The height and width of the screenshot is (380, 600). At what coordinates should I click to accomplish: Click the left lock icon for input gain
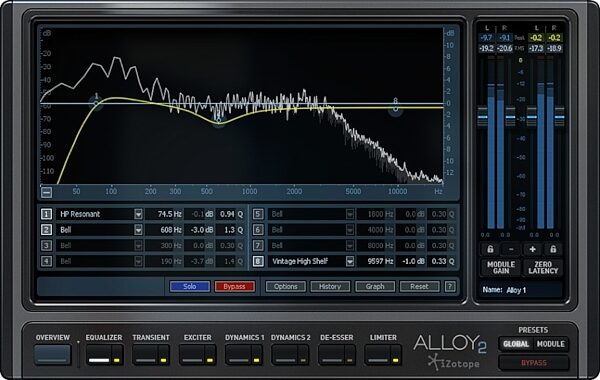click(490, 250)
